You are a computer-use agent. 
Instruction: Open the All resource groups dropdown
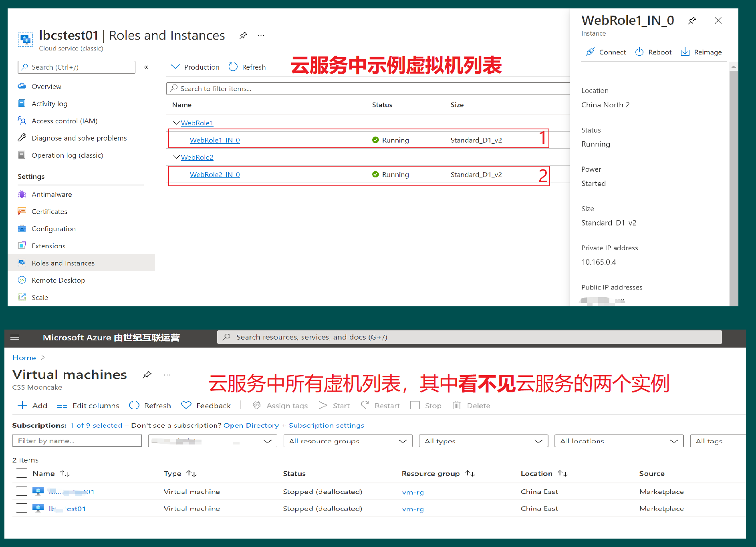(348, 441)
